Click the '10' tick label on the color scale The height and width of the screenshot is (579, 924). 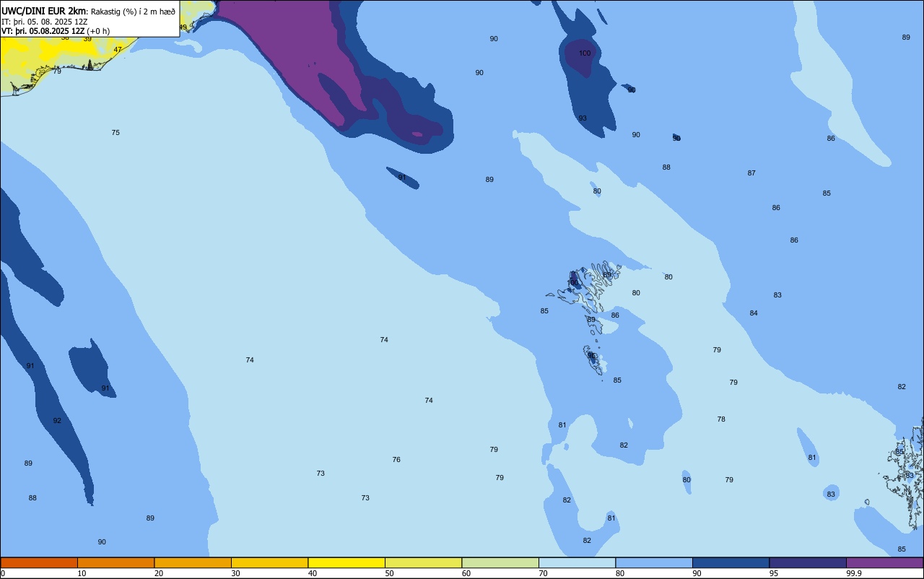(82, 573)
